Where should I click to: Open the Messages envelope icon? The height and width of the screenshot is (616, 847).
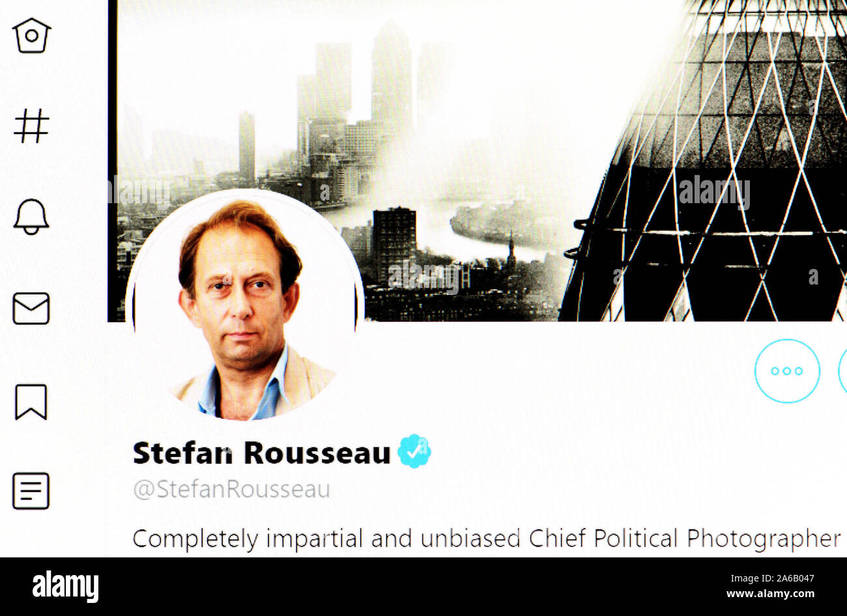(31, 308)
